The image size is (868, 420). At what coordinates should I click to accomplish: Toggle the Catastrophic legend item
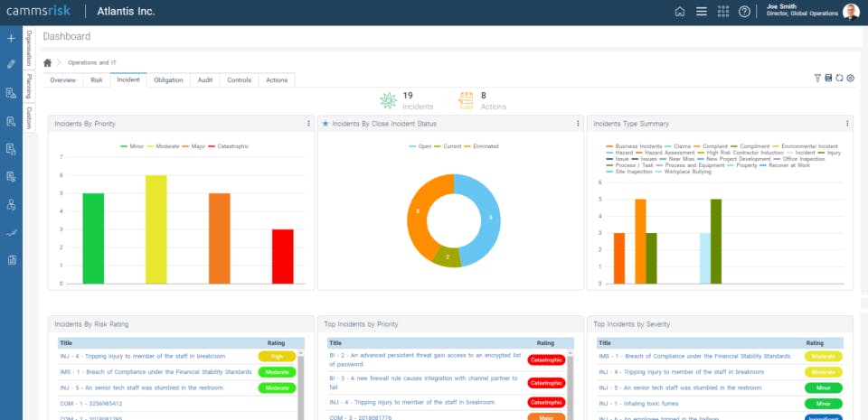click(229, 146)
